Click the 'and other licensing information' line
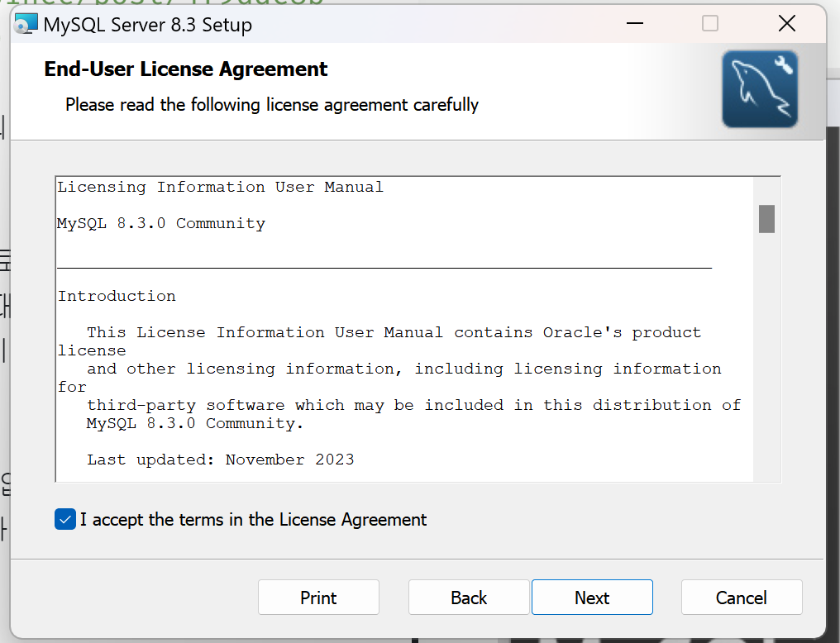Viewport: 840px width, 643px height. (404, 369)
